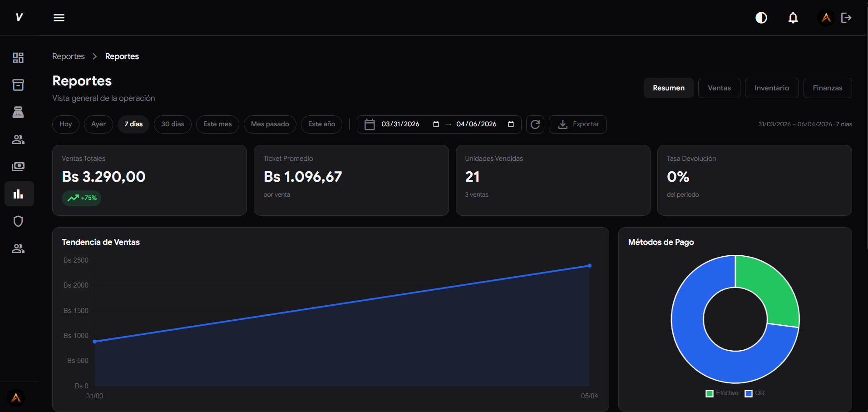The image size is (868, 412).
Task: Open the inventory box icon in sidebar
Action: (18, 85)
